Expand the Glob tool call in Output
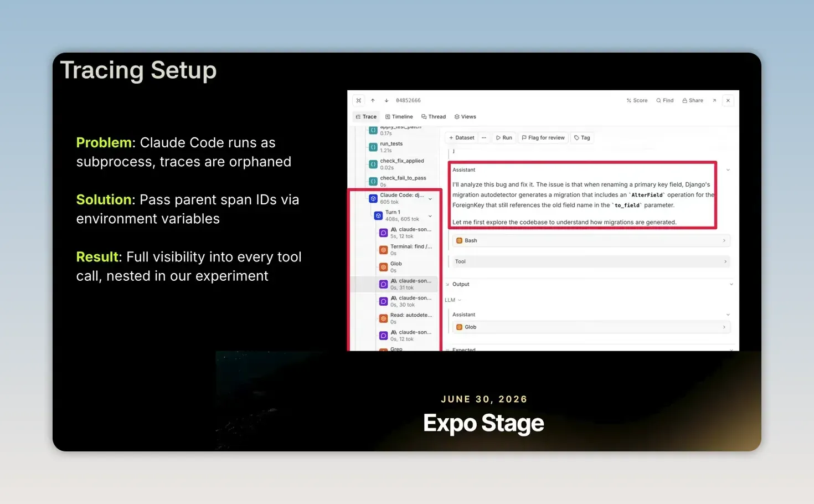Screen dimensions: 814x504 pos(591,327)
